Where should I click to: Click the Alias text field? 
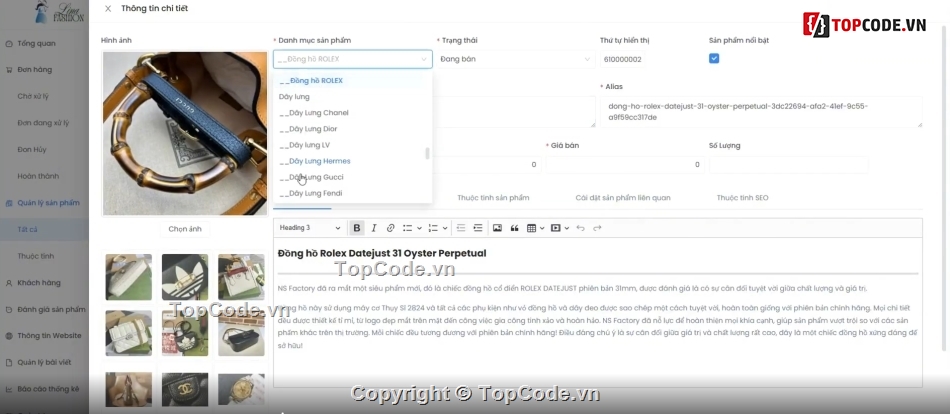pos(762,112)
